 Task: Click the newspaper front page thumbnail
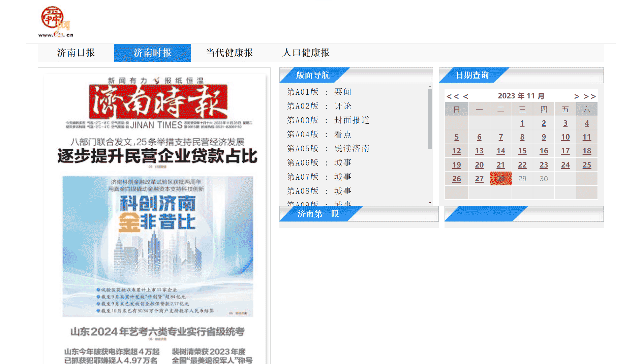pos(154,218)
